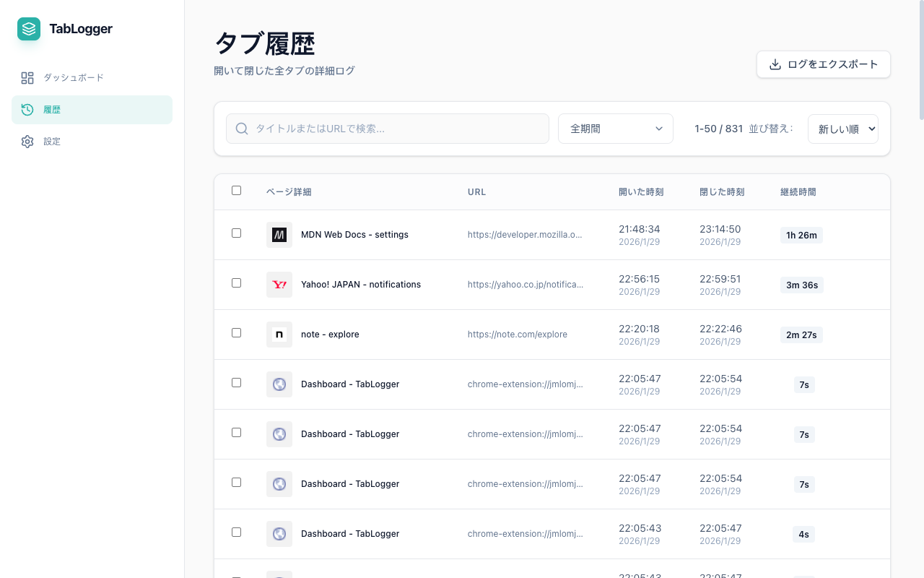
Task: Click the 1h 26m duration badge
Action: click(x=801, y=235)
